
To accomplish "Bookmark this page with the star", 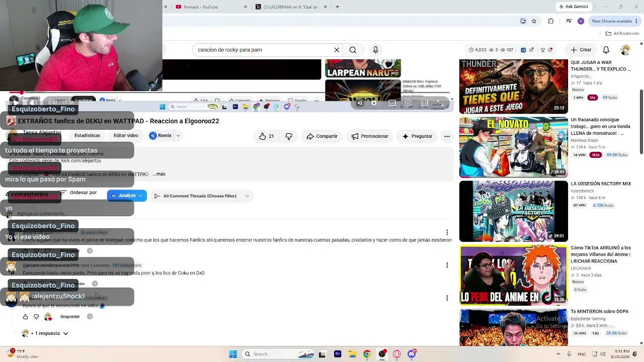I will click(x=534, y=21).
